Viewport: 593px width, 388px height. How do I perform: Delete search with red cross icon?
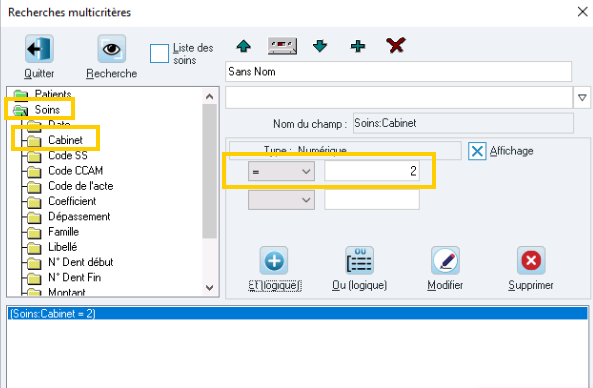pos(396,45)
